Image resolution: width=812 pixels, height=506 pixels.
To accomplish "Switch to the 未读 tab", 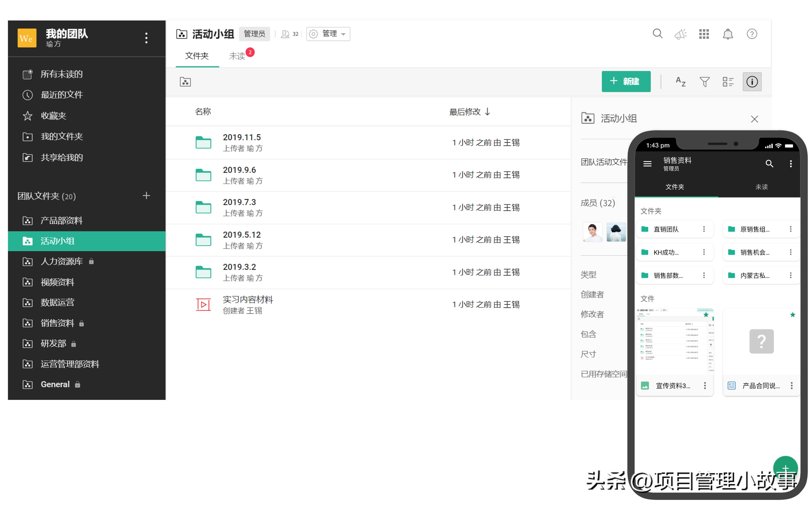I will coord(237,56).
